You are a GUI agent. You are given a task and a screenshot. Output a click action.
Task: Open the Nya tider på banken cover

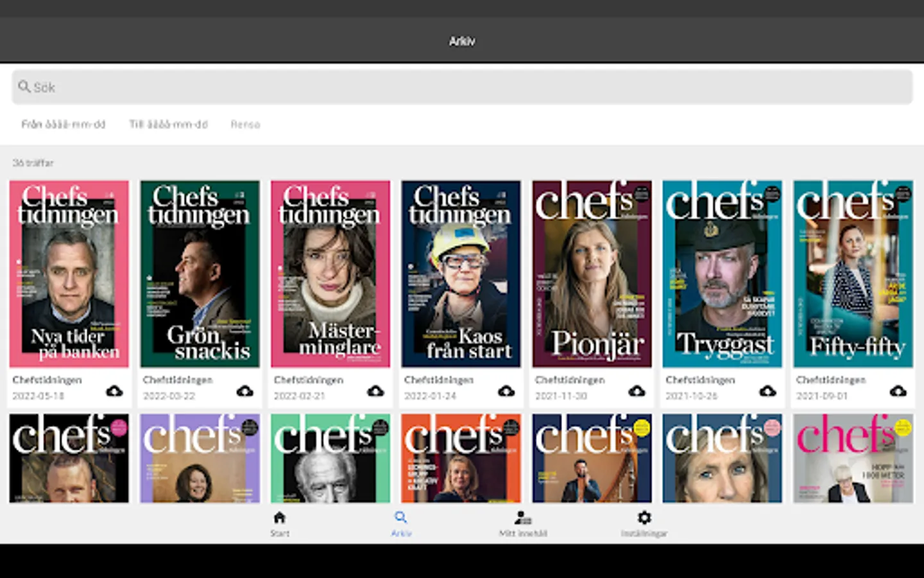(69, 274)
